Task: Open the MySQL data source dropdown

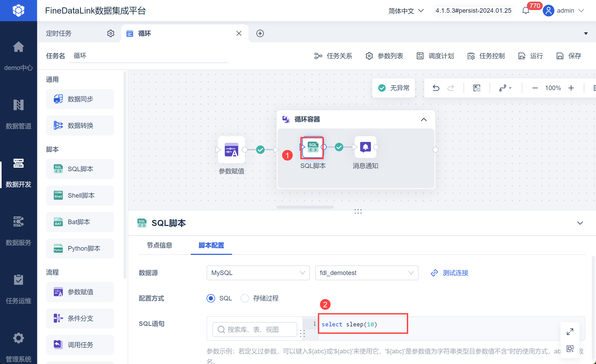Action: [258, 273]
